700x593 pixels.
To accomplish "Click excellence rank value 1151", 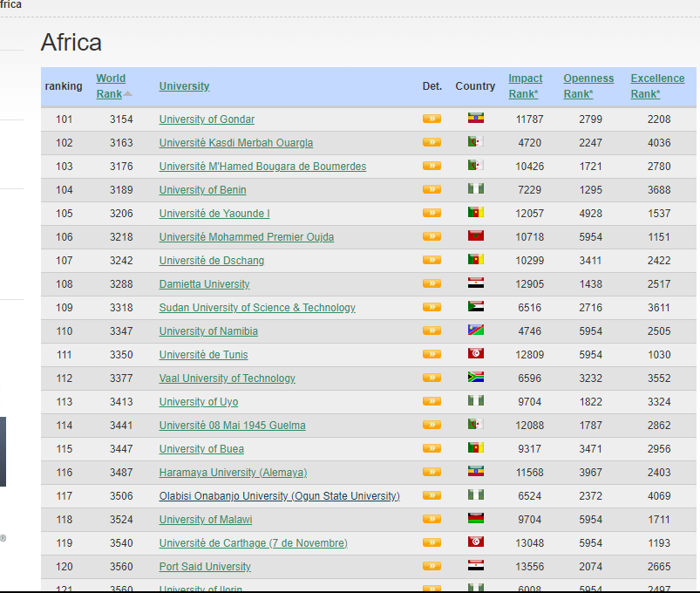I will [659, 237].
